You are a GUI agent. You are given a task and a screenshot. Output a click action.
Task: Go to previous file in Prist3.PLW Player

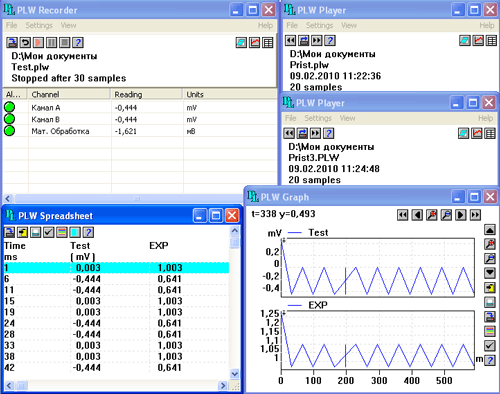pyautogui.click(x=289, y=133)
